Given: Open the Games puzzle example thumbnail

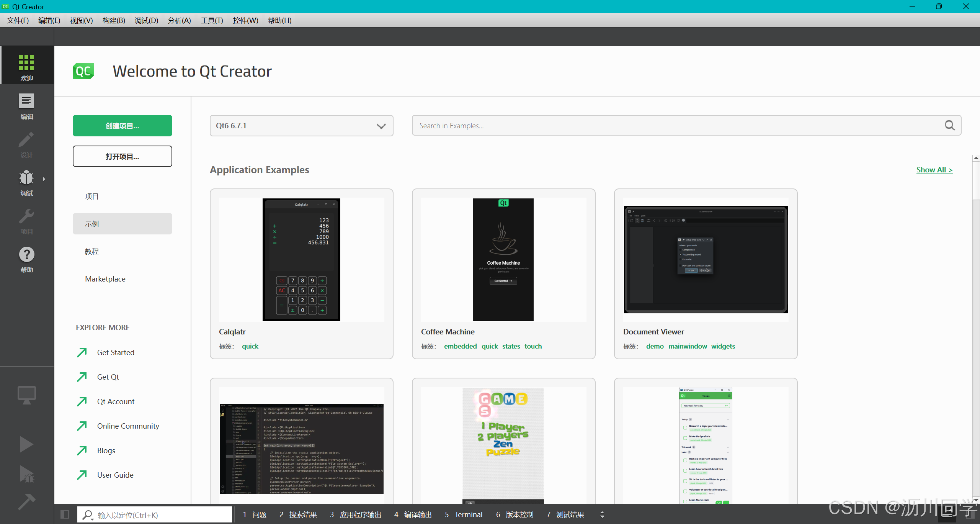Looking at the screenshot, I should (503, 446).
